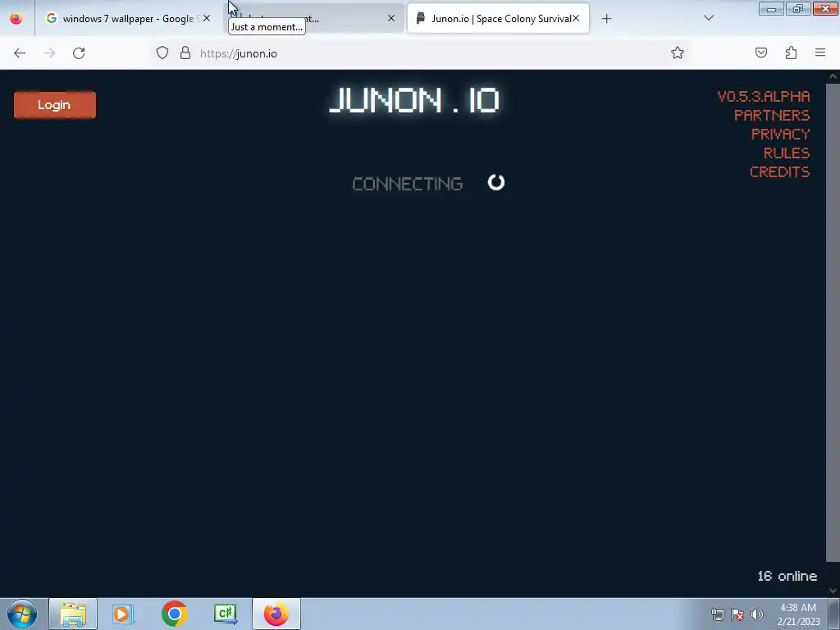Open the PRIVACY link
Viewport: 840px width, 630px height.
[x=780, y=134]
